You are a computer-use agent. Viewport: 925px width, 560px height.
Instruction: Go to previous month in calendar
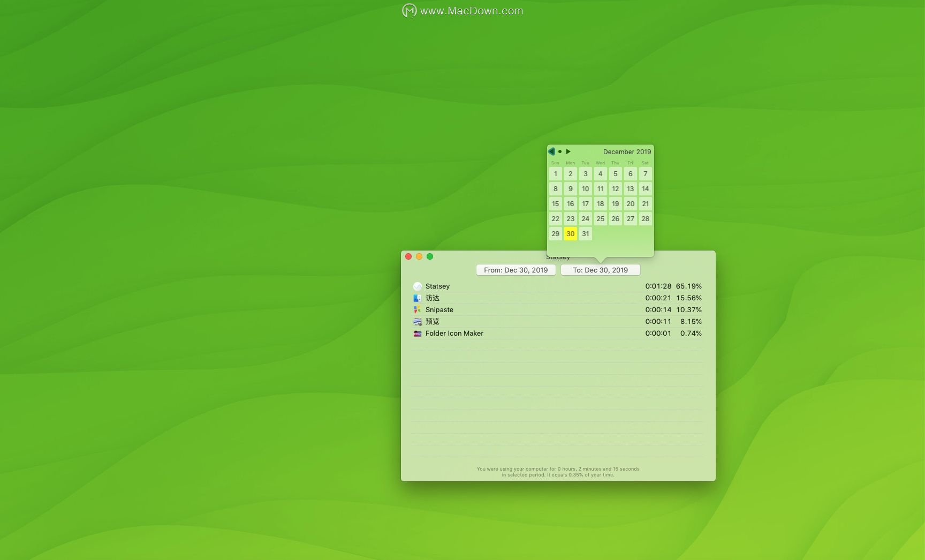tap(551, 152)
